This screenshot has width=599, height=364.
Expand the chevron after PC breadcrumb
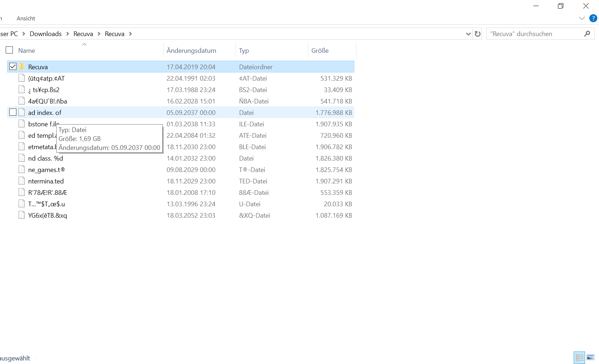(x=24, y=34)
